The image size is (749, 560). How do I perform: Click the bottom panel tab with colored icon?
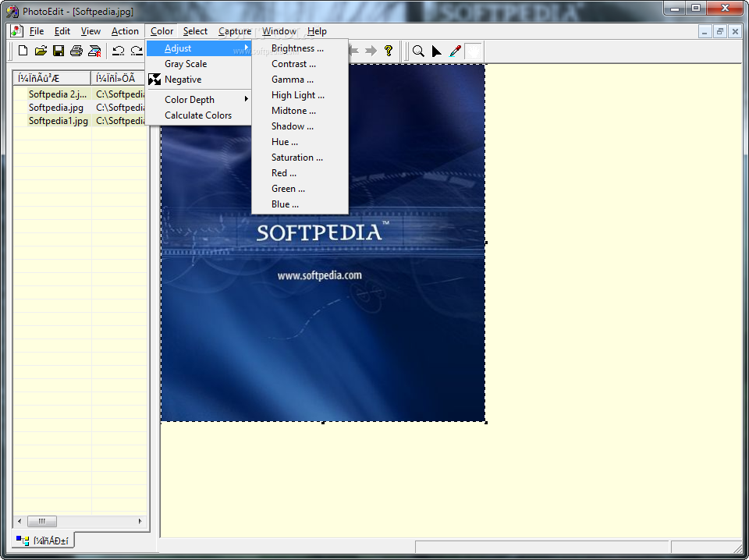[43, 541]
